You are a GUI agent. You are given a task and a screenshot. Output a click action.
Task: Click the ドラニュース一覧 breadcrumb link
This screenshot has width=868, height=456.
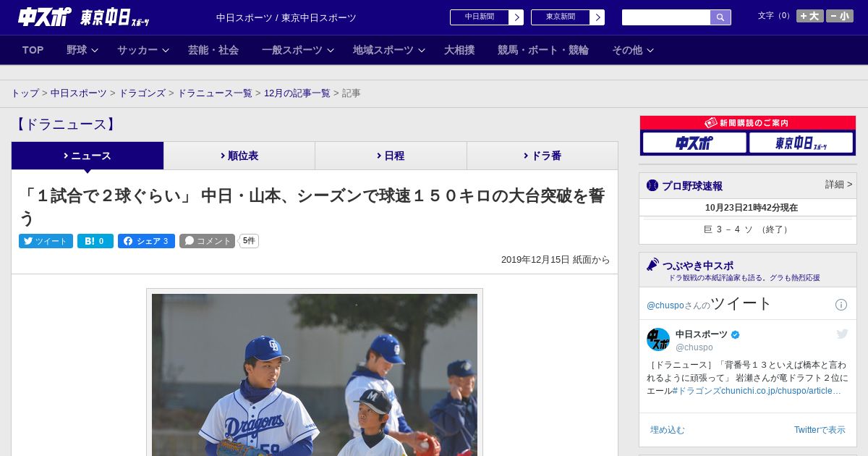[215, 93]
